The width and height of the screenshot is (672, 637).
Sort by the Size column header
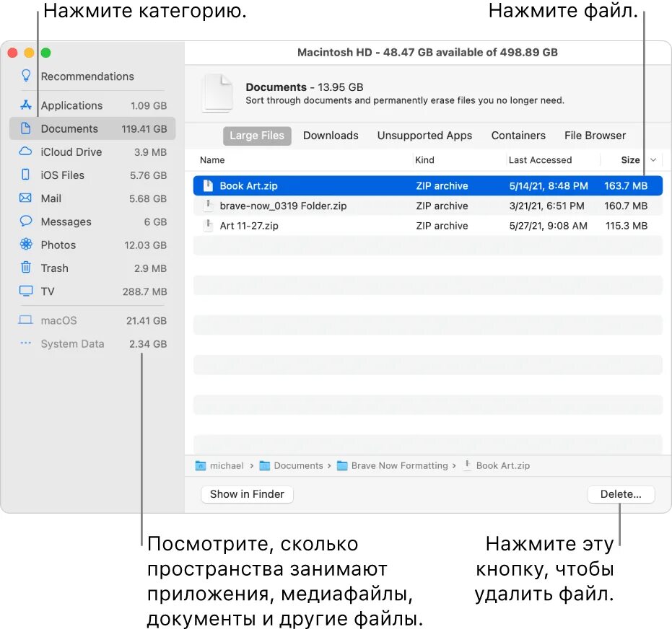[x=630, y=159]
